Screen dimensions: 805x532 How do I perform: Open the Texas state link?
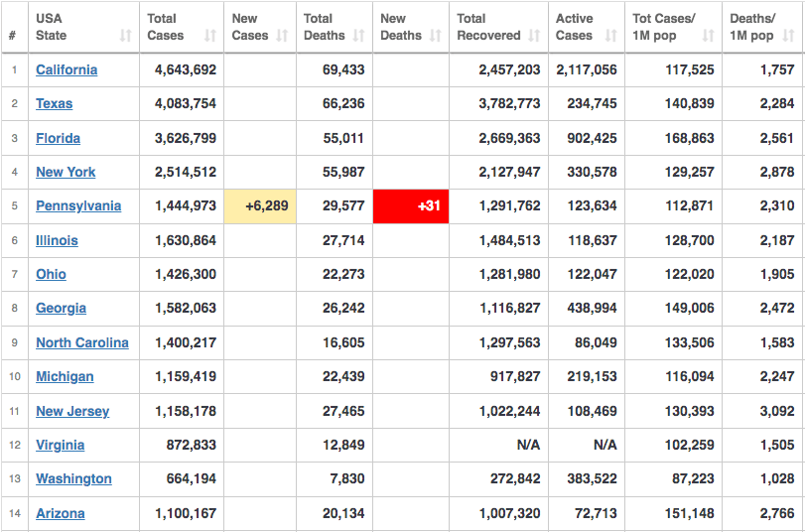point(54,103)
